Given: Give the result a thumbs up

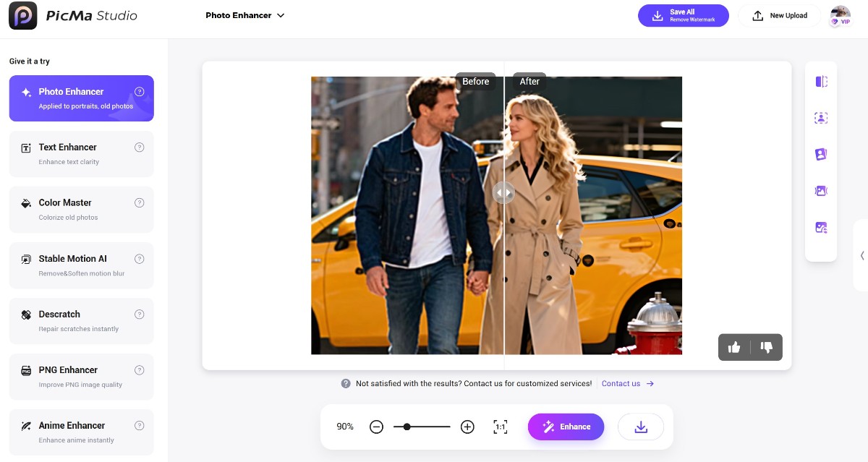Looking at the screenshot, I should pos(734,347).
